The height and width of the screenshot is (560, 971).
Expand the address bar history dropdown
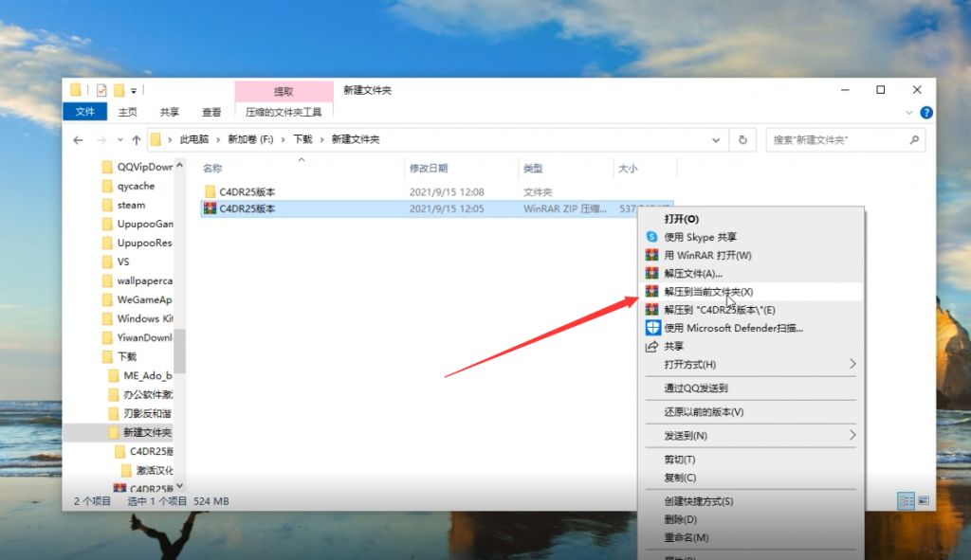716,140
